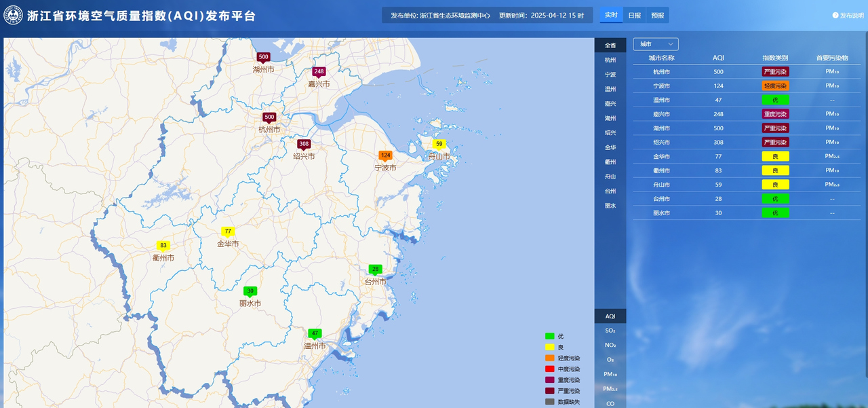Click the Hangzhou 500 AQI map marker
Image resolution: width=868 pixels, height=408 pixels.
click(x=269, y=117)
